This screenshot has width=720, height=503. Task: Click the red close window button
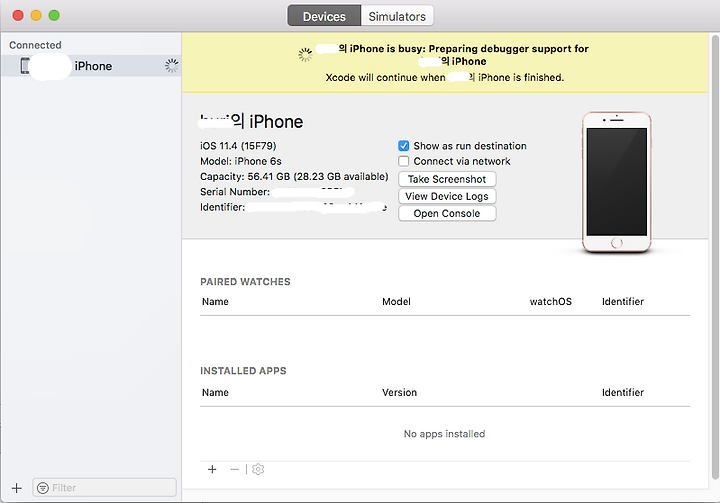coord(18,15)
